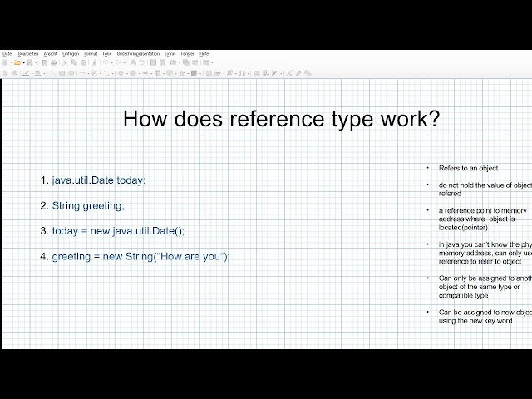Click the Redo arrow icon
Viewport: 532px width, 399px height.
pos(118,62)
